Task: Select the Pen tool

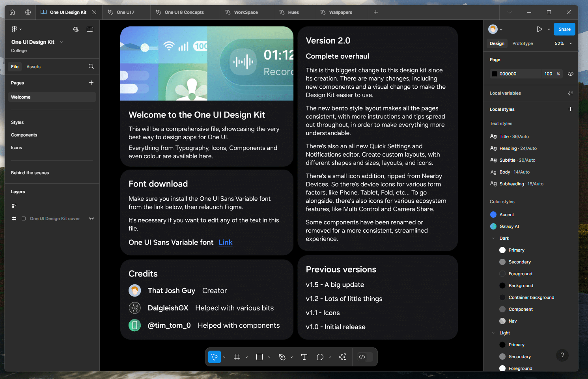Action: click(282, 357)
